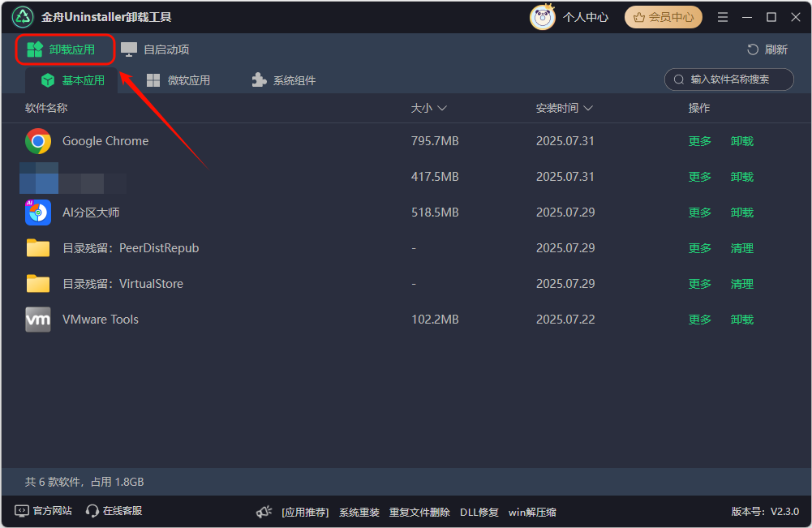Screen dimensions: 812x528
Task: Click the software name search field
Action: [729, 79]
